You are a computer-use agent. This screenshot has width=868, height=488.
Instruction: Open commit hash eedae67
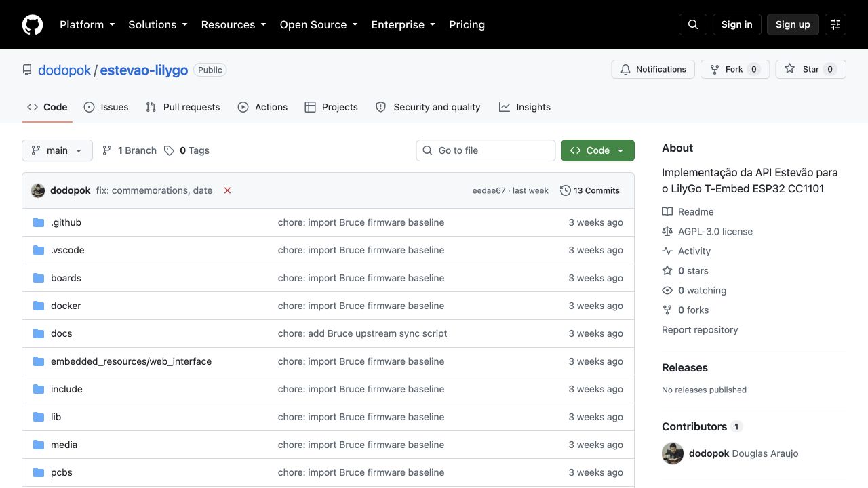click(489, 190)
